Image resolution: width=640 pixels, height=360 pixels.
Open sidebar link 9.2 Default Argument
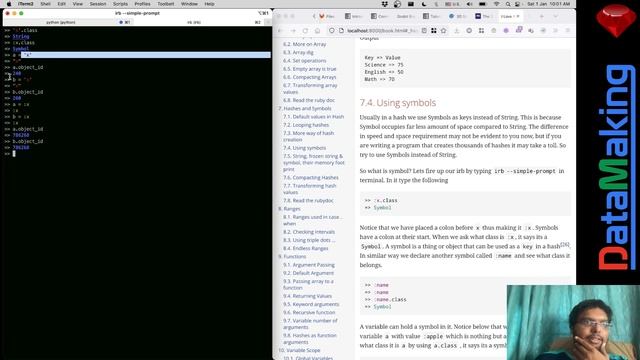[x=308, y=273]
